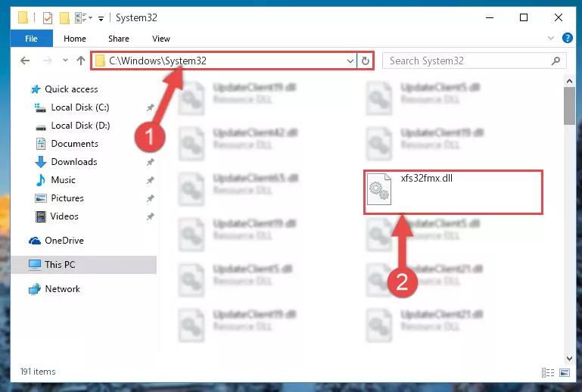Click the scrollbar down arrow
582x392 pixels.
click(569, 359)
